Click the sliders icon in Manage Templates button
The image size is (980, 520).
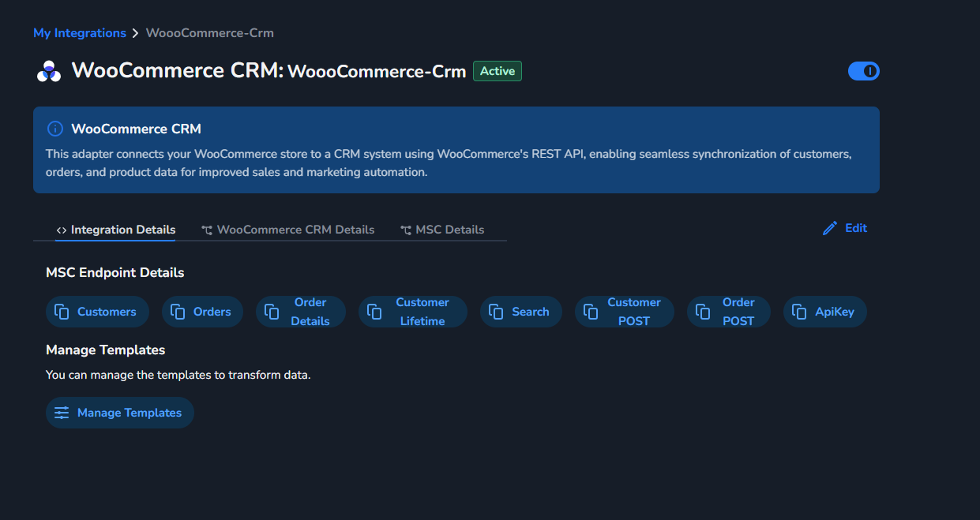coord(62,413)
